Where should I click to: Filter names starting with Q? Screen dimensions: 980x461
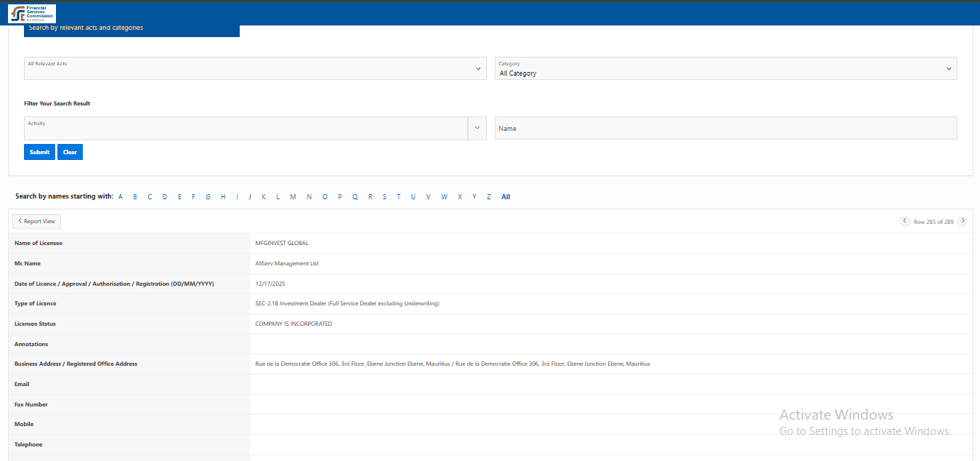[x=355, y=197]
